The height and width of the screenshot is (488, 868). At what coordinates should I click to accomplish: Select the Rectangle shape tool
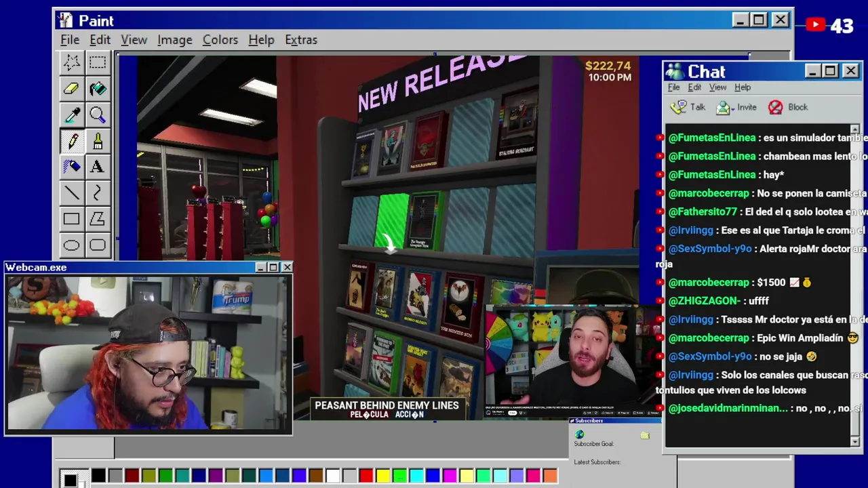tap(71, 219)
